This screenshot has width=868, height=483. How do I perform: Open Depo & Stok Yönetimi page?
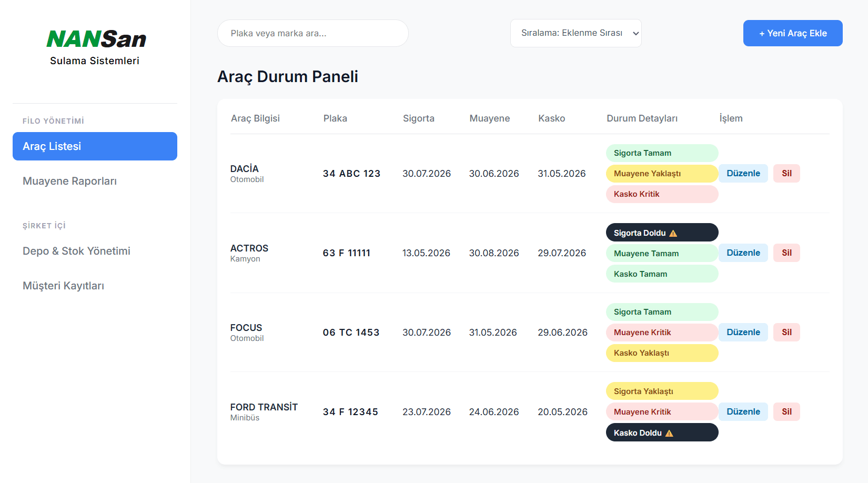95,251
